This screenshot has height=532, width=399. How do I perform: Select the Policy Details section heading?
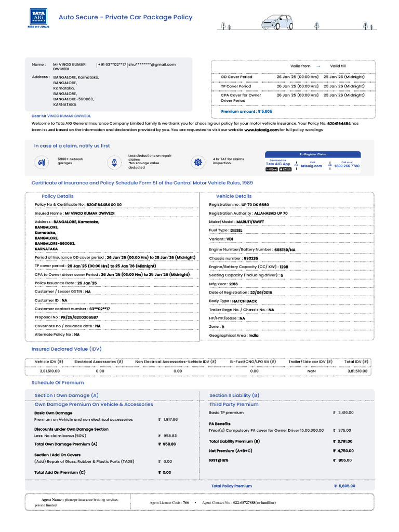pyautogui.click(x=57, y=196)
